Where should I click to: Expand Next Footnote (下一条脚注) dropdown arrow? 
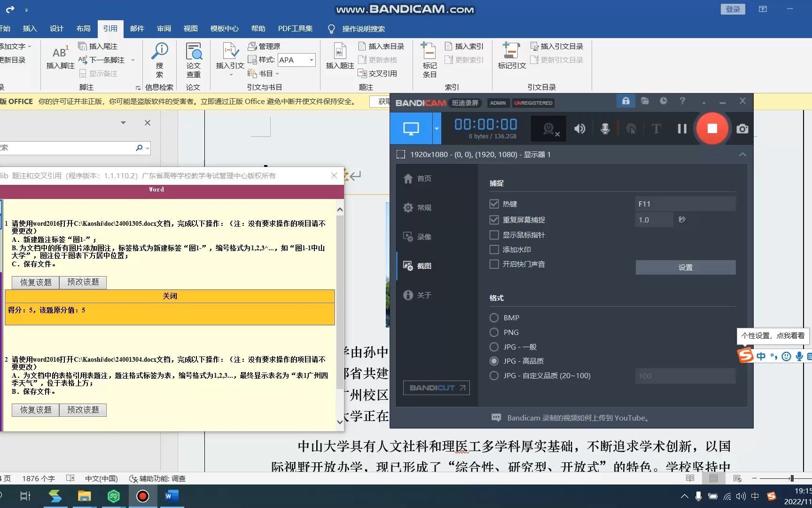[x=133, y=60]
